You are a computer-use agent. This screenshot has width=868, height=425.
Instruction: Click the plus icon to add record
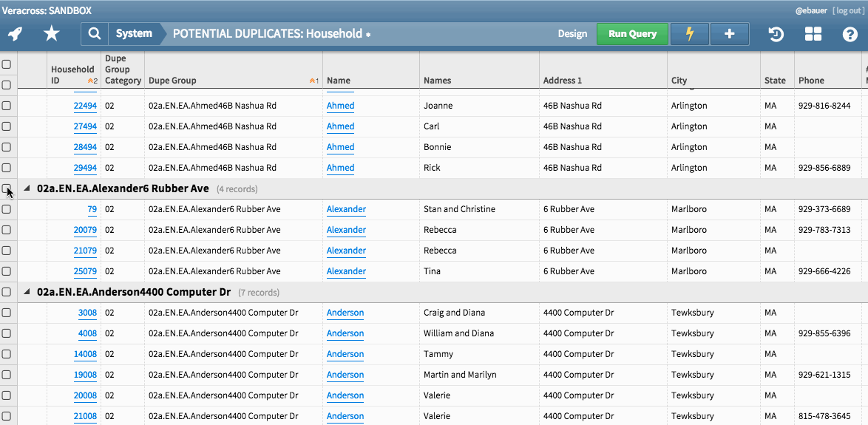pos(729,34)
